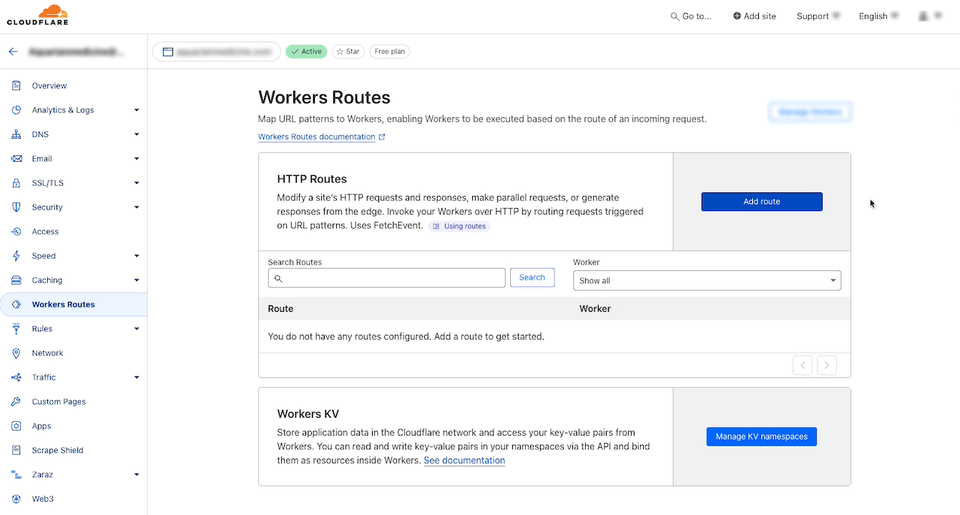
Task: Click the Overview sidebar icon
Action: pos(17,86)
